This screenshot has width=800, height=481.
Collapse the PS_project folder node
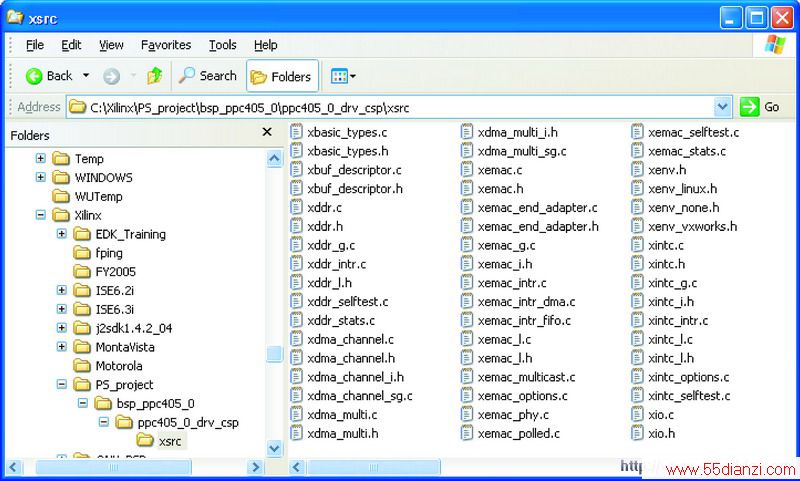(x=61, y=384)
